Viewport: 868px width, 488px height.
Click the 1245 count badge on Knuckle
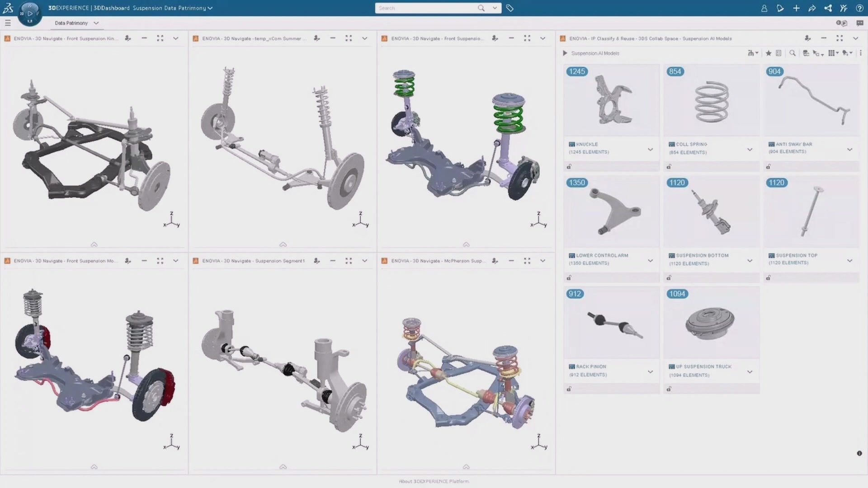pyautogui.click(x=577, y=71)
